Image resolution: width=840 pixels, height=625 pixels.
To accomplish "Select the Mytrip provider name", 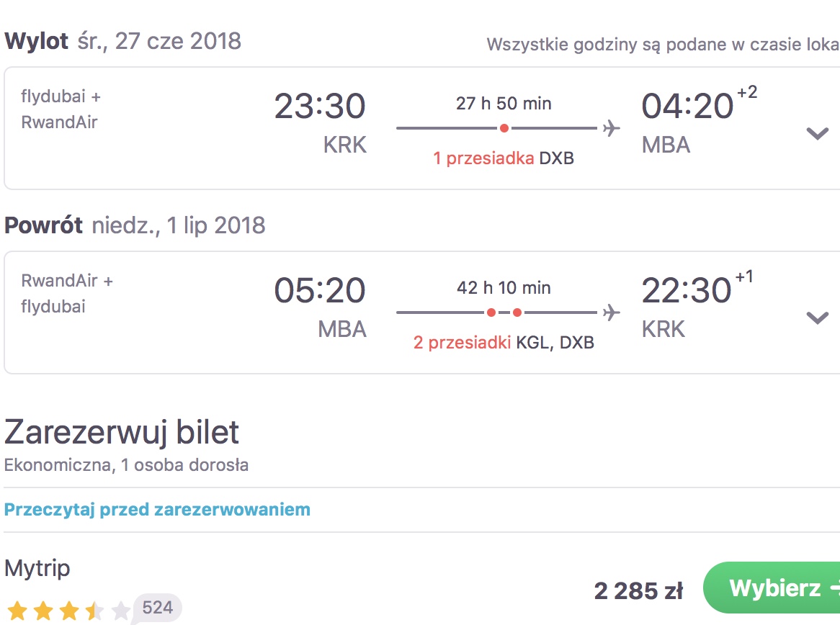I will point(37,567).
